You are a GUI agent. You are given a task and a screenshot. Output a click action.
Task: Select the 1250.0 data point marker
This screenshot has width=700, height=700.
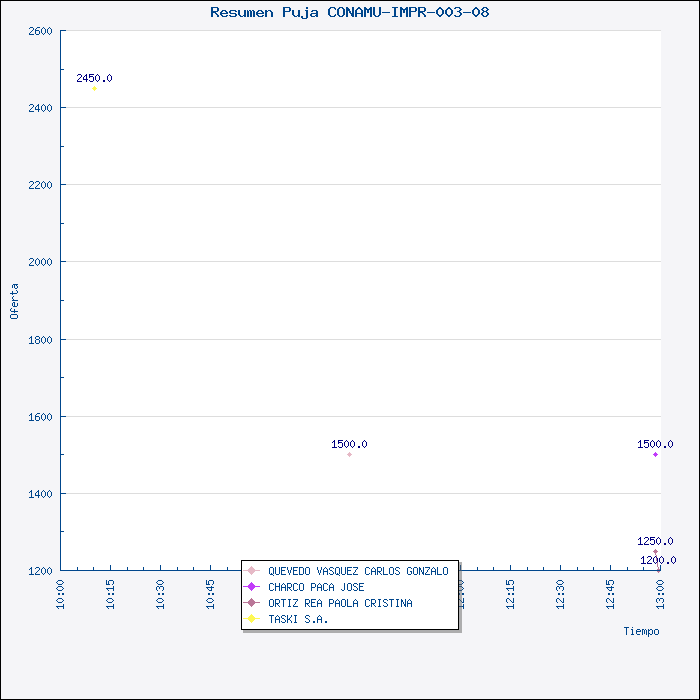pos(656,551)
